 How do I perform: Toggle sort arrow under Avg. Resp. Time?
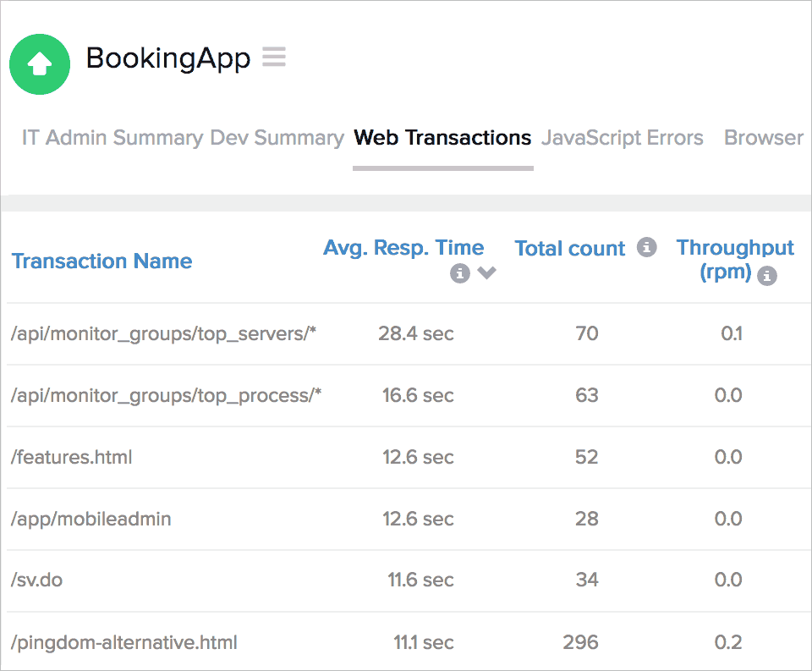tap(486, 273)
